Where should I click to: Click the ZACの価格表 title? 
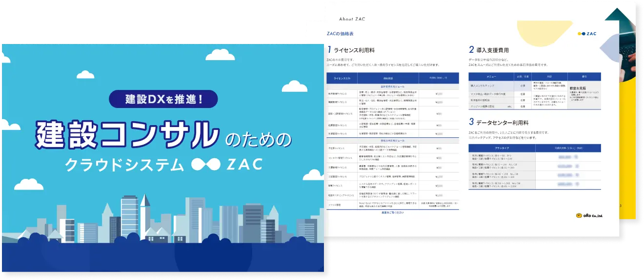pyautogui.click(x=340, y=34)
